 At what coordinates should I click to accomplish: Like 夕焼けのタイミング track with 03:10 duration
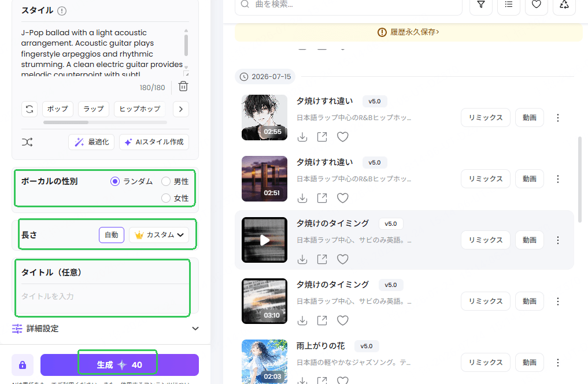pos(342,320)
